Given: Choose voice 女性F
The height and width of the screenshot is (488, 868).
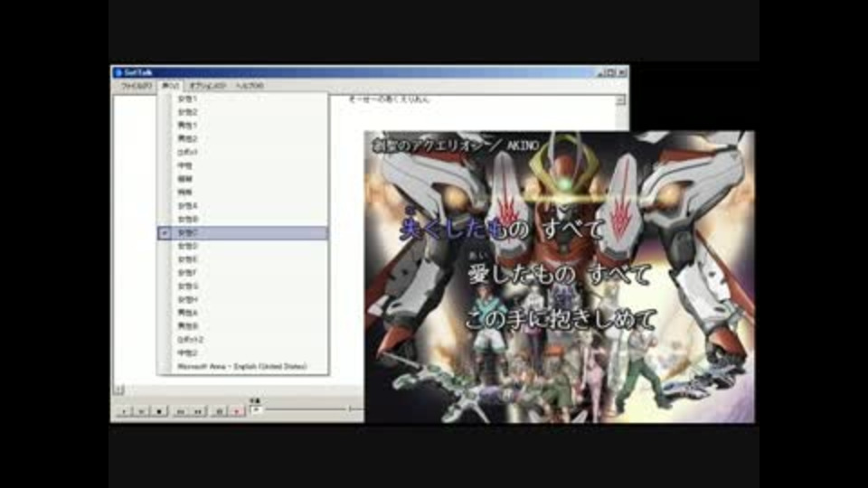Looking at the screenshot, I should tap(243, 273).
